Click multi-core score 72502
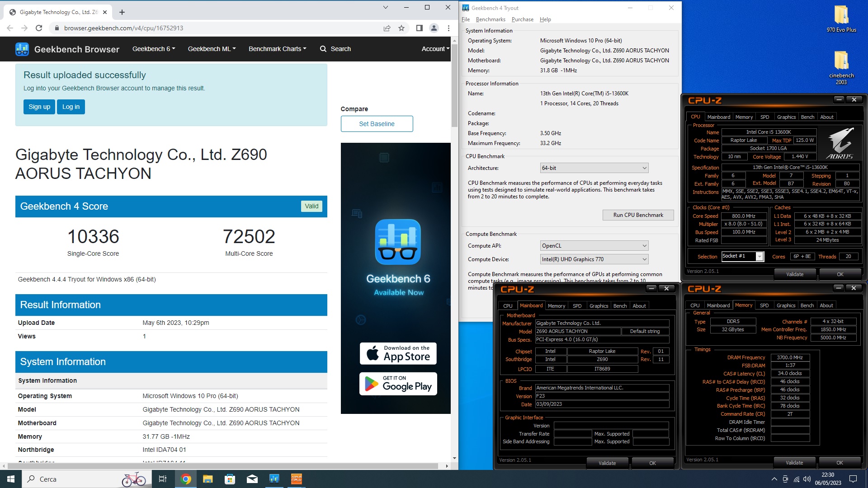The width and height of the screenshot is (868, 488). 249,237
